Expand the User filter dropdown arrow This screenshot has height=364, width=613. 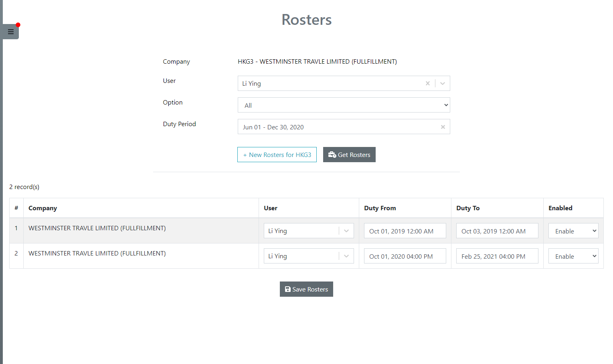[443, 83]
